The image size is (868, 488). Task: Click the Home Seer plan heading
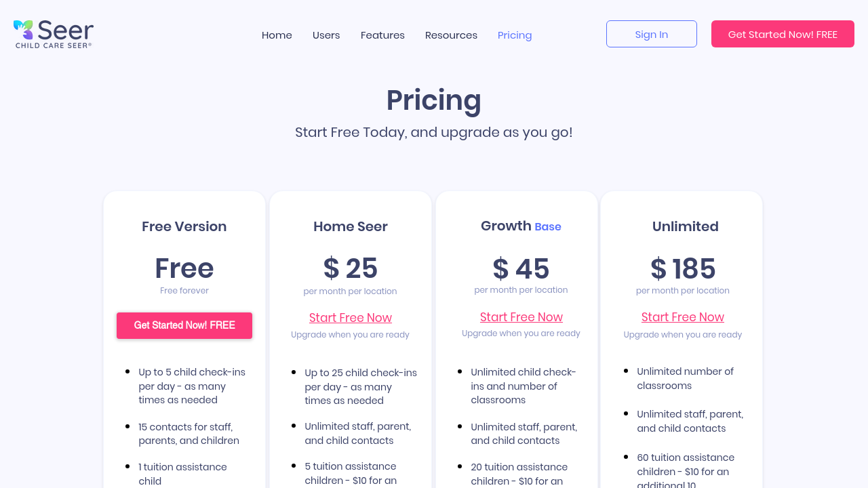coord(351,226)
